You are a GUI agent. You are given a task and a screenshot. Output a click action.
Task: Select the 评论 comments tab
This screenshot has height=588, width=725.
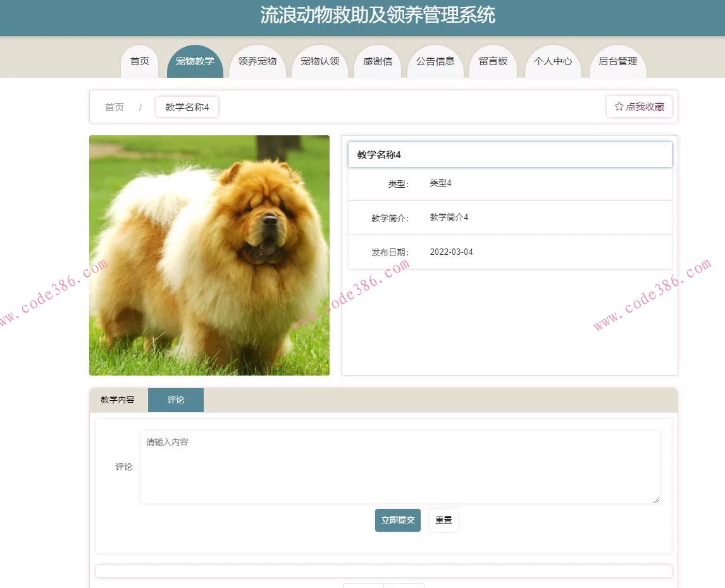pyautogui.click(x=175, y=400)
